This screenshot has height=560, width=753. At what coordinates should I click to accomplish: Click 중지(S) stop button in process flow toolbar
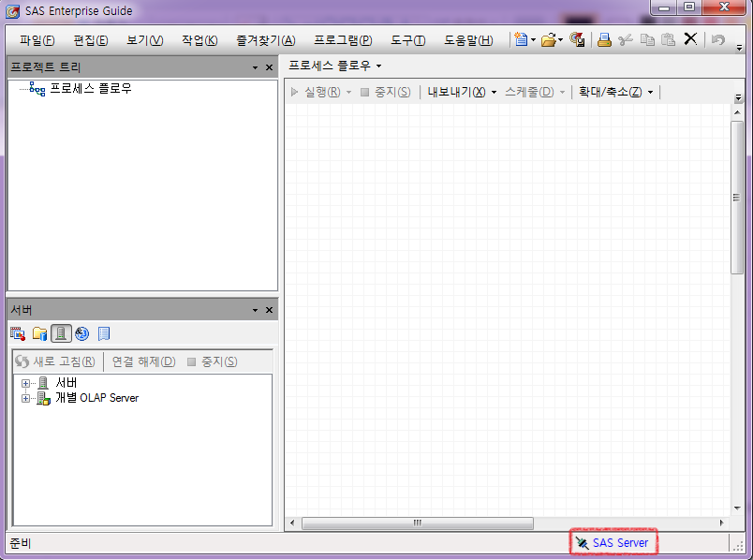tap(386, 92)
